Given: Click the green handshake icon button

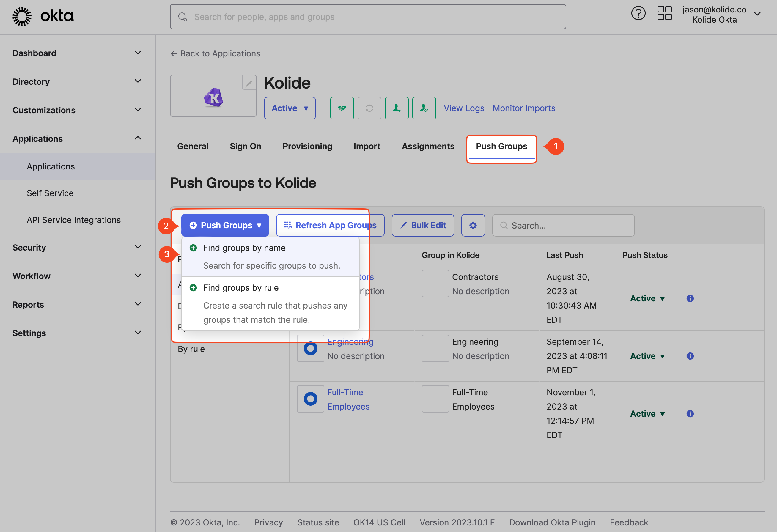Looking at the screenshot, I should [342, 108].
